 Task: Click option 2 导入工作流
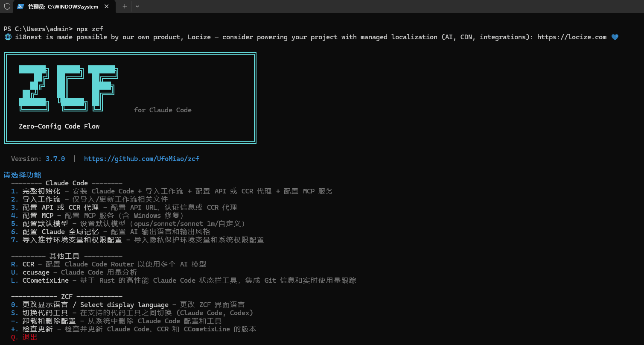tap(90, 199)
